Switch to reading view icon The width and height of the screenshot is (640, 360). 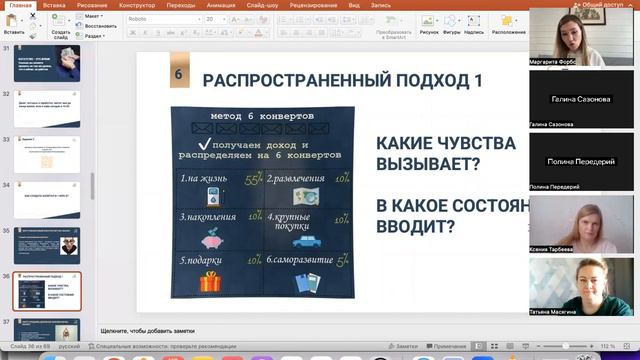point(510,346)
